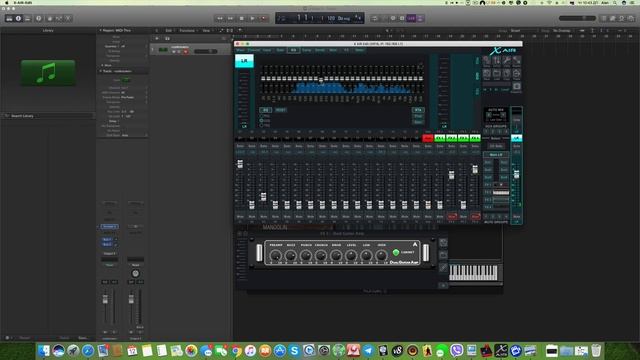The height and width of the screenshot is (360, 640).
Task: Stop playback in the Logic transport
Action: point(242,18)
